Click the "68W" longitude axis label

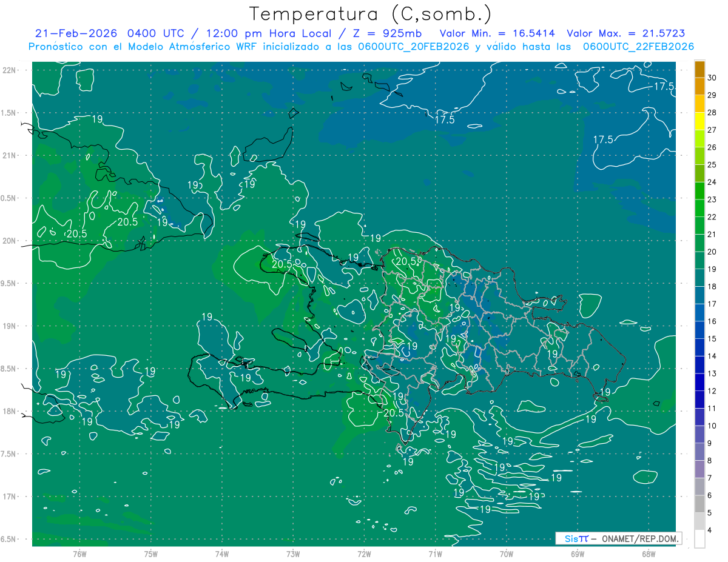(x=649, y=554)
